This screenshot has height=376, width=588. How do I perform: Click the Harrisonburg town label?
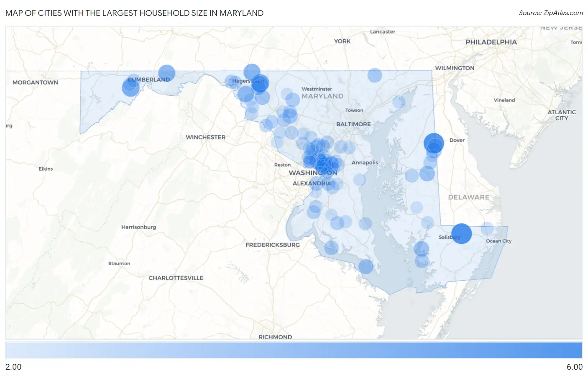click(x=138, y=227)
